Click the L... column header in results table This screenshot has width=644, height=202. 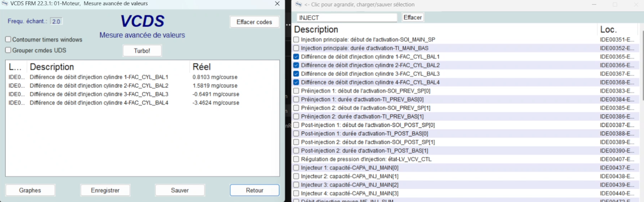pos(16,67)
